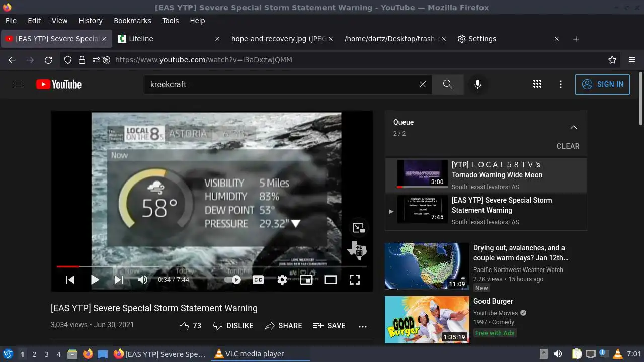Close the Lifeline tab
This screenshot has height=362, width=644.
217,39
